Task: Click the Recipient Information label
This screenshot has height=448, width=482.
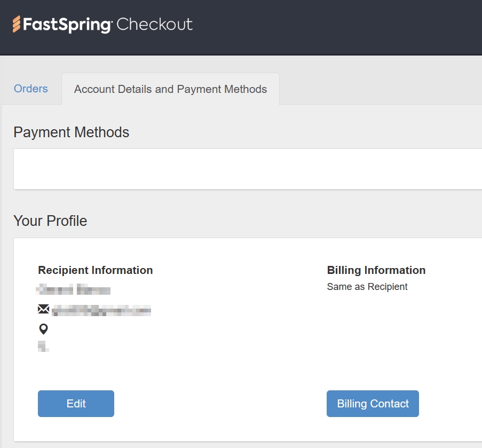Action: pyautogui.click(x=96, y=270)
